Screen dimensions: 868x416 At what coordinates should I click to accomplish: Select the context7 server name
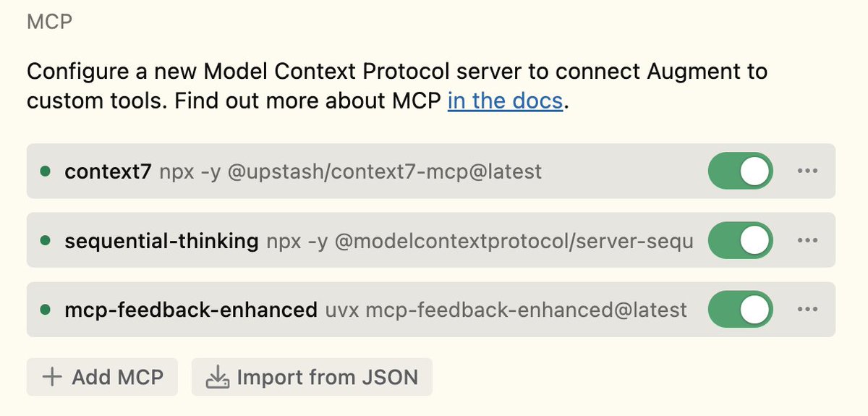click(x=109, y=171)
